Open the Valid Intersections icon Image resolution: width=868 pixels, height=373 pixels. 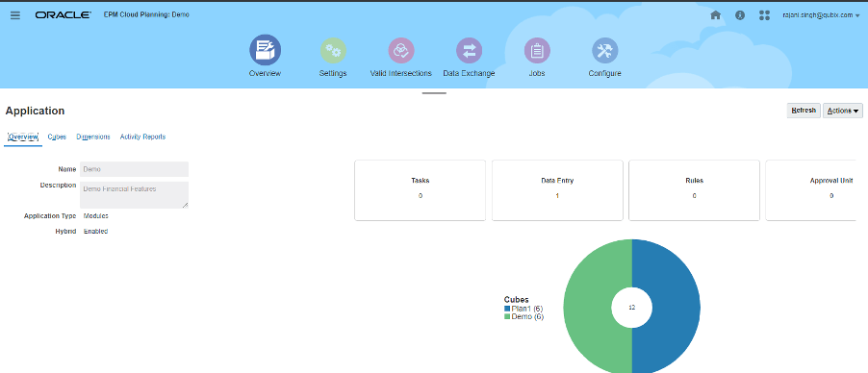(x=401, y=51)
